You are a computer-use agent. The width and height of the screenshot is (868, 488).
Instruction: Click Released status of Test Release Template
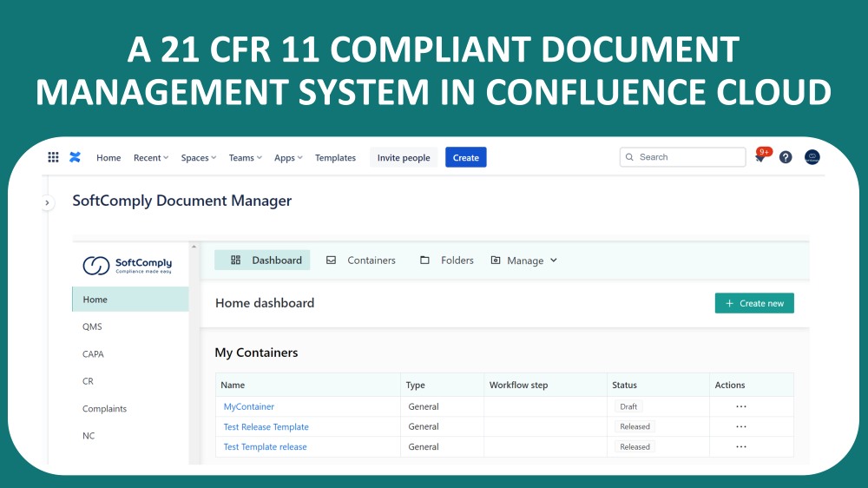click(635, 426)
